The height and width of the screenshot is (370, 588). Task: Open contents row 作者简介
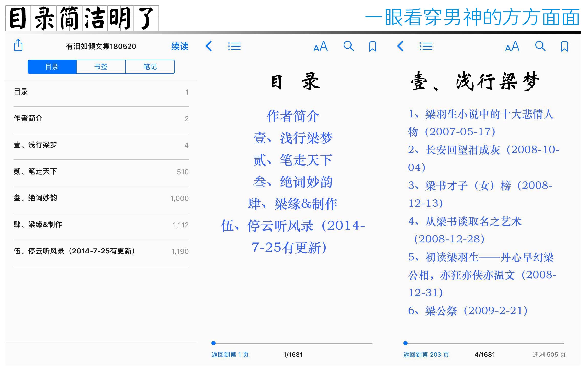(101, 118)
